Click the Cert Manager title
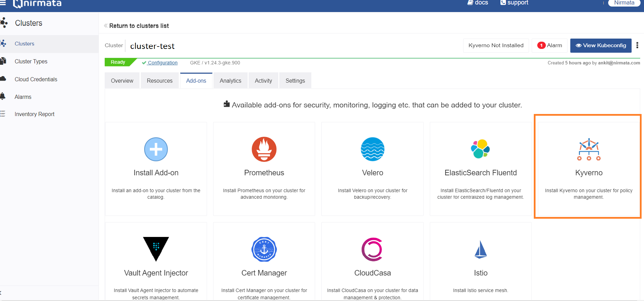Image resolution: width=644 pixels, height=301 pixels. tap(264, 273)
